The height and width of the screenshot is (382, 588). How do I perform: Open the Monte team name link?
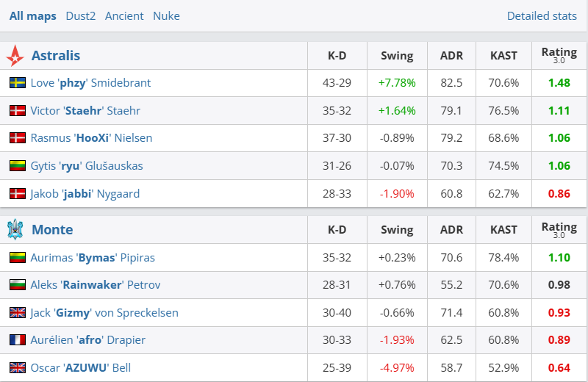pos(52,230)
